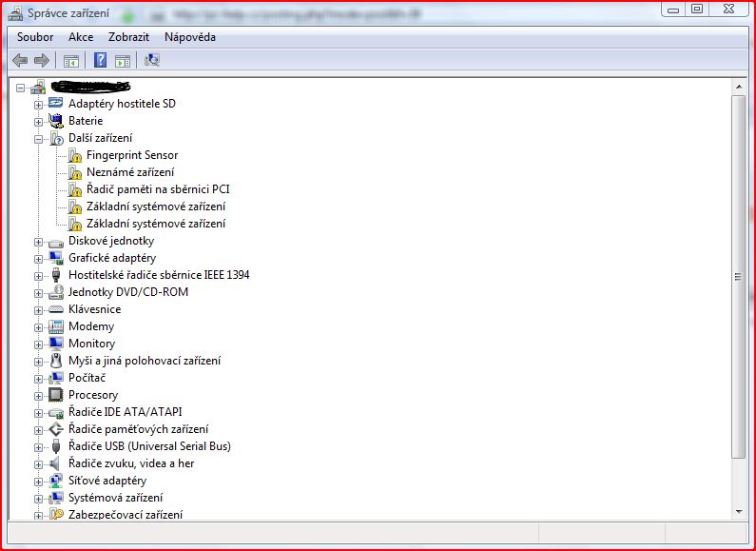
Task: Click the Procesory chip icon
Action: [x=56, y=395]
